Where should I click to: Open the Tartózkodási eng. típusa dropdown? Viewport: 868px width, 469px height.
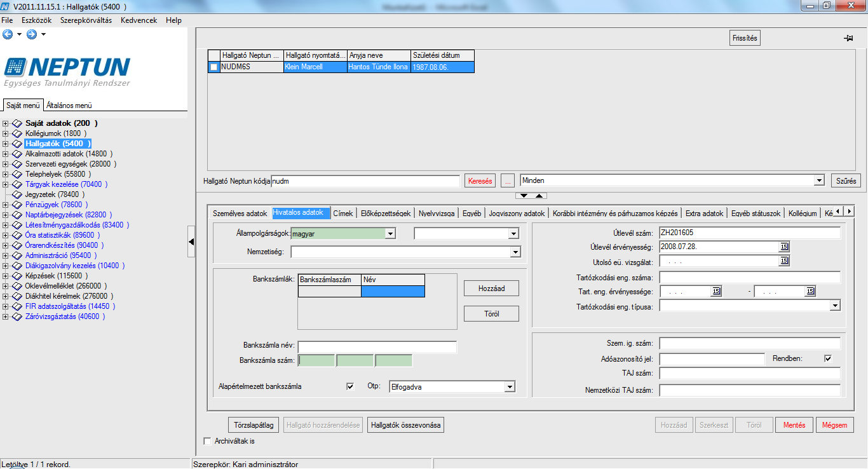pos(835,306)
